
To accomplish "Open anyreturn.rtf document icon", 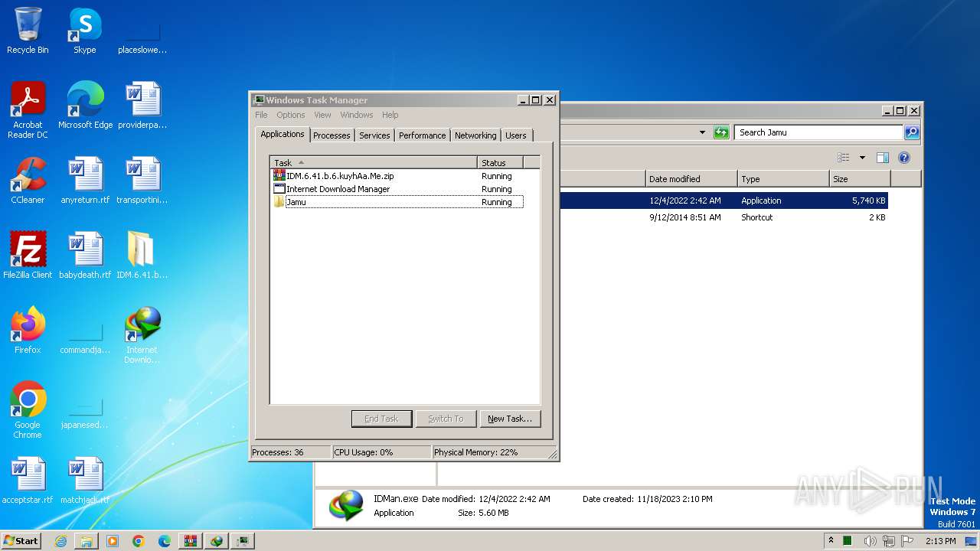I will pos(85,181).
